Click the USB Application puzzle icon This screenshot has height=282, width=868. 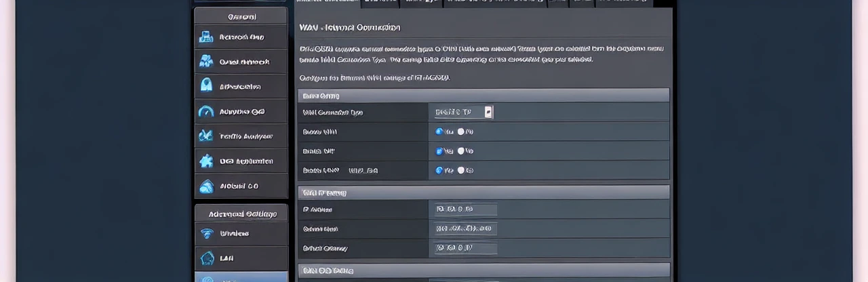206,161
